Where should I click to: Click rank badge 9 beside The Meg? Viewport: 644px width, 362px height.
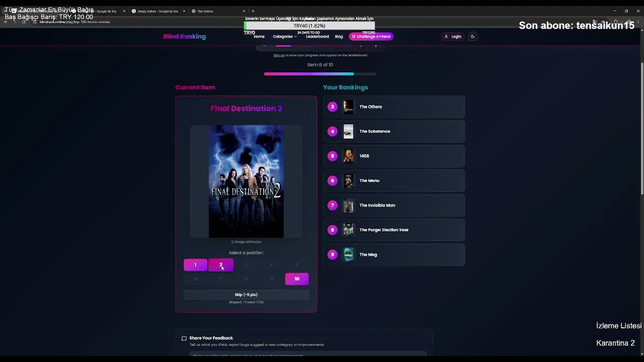(332, 254)
